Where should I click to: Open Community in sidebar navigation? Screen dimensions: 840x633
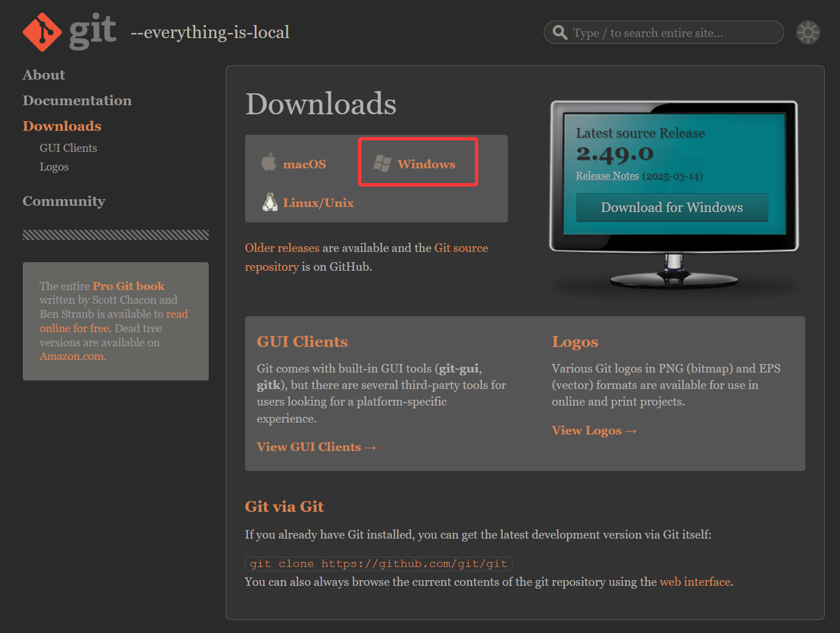[64, 201]
